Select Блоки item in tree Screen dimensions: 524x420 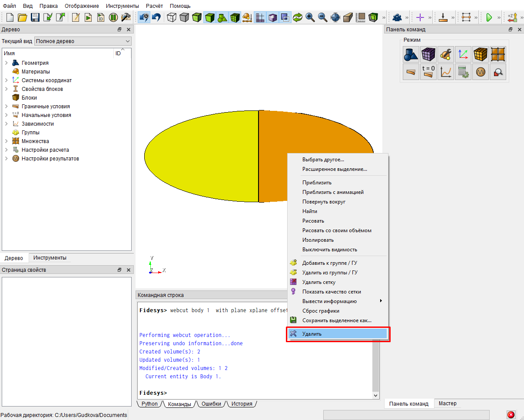29,98
